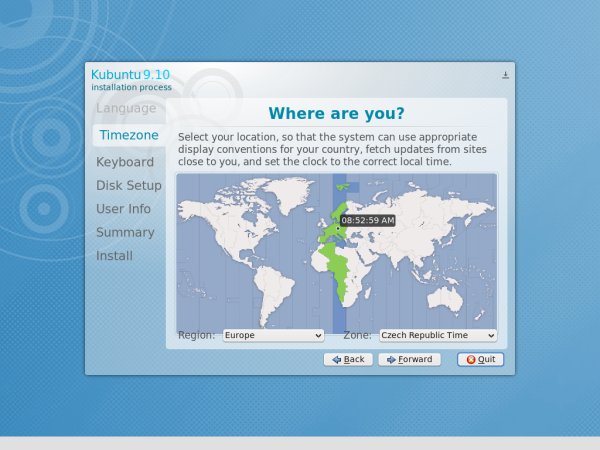Image resolution: width=600 pixels, height=450 pixels.
Task: Proceed with the Forward button
Action: [409, 359]
